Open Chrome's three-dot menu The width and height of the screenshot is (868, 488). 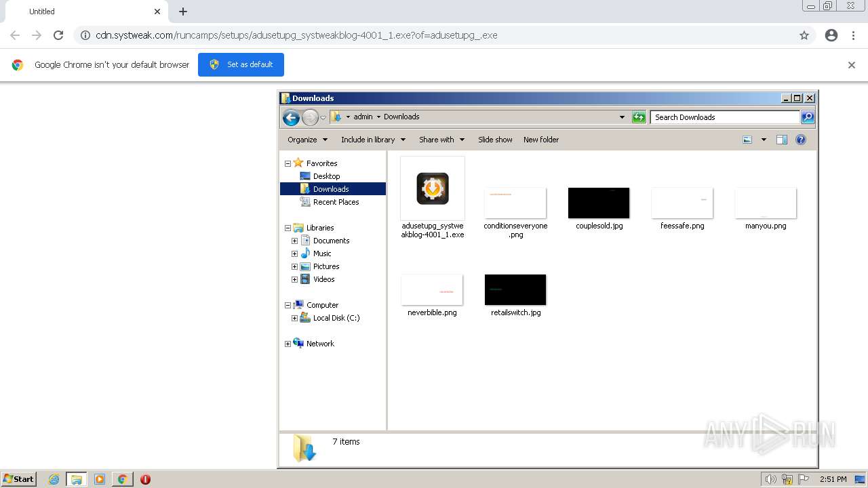point(854,35)
